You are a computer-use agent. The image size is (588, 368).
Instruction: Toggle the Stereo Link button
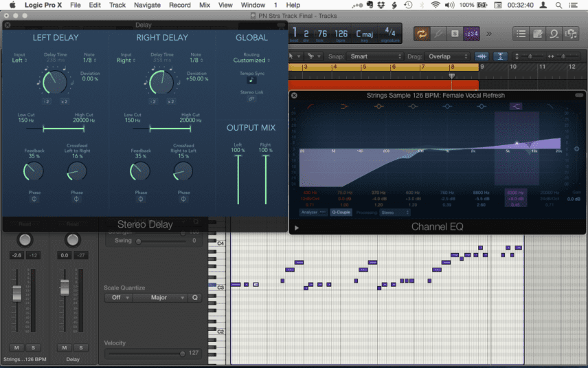tap(251, 99)
